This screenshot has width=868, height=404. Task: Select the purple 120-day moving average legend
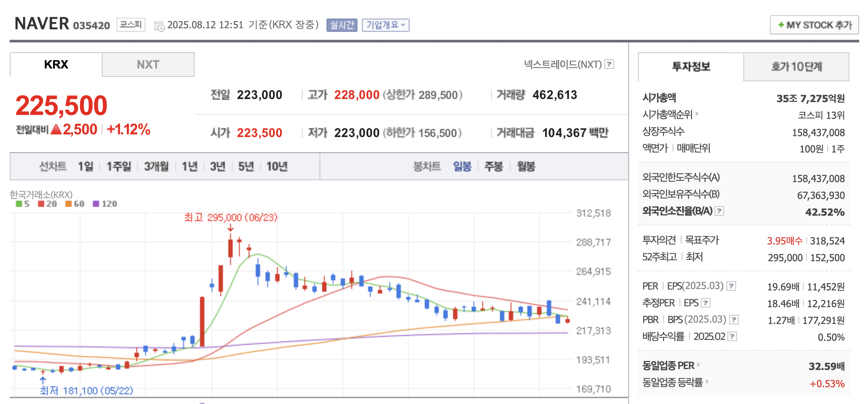click(105, 204)
